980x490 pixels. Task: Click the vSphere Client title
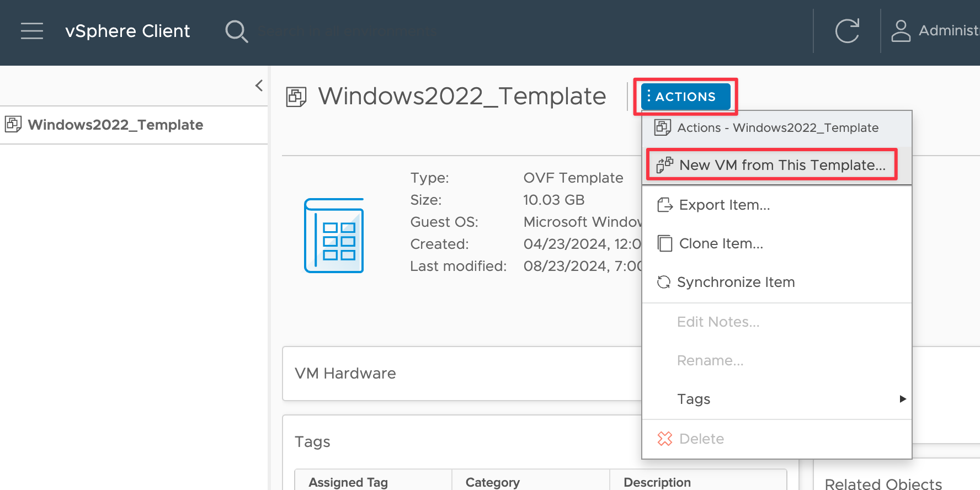(127, 31)
